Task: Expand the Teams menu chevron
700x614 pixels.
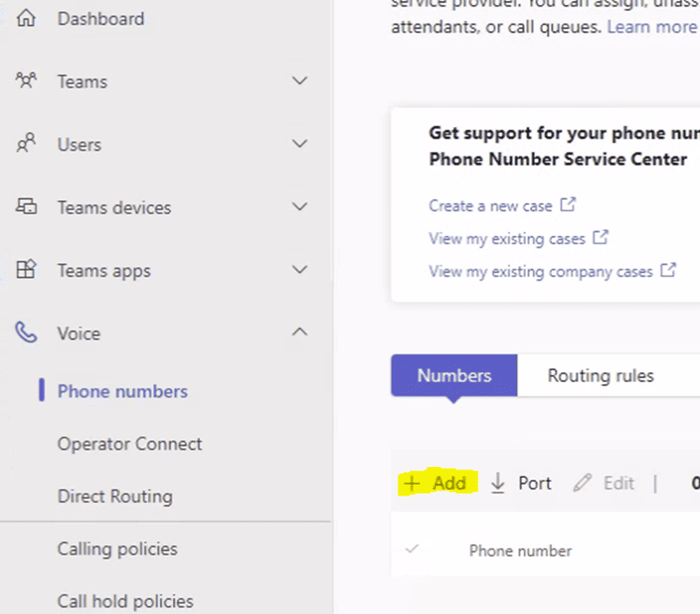Action: click(299, 81)
